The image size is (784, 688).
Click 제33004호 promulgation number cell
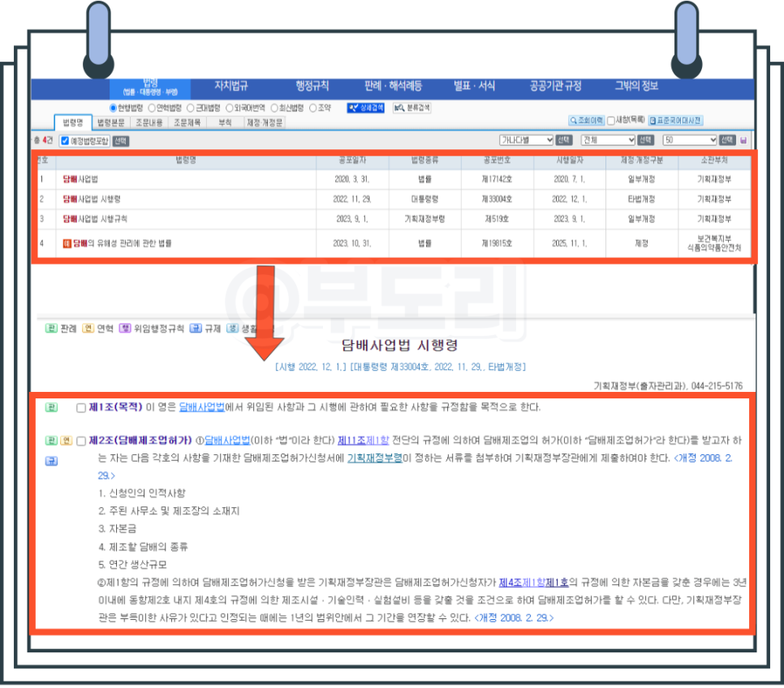497,199
